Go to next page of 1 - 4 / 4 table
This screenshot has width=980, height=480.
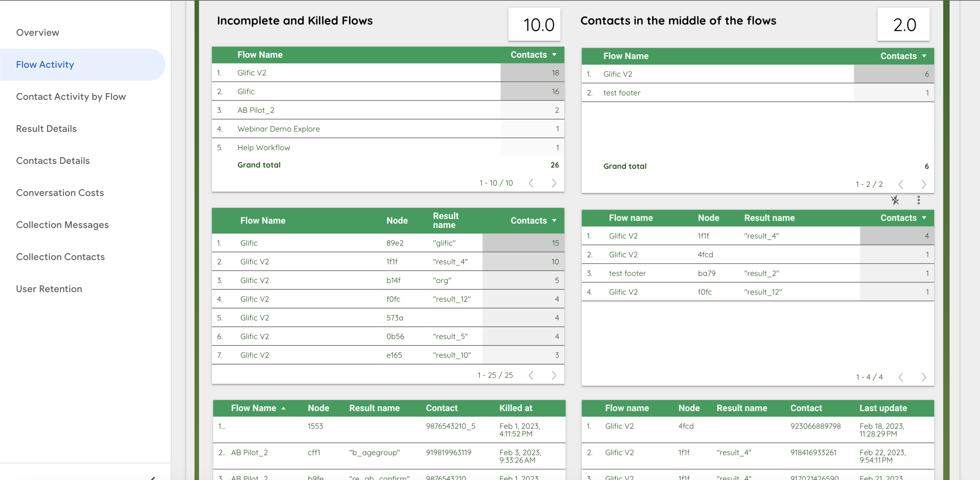924,377
